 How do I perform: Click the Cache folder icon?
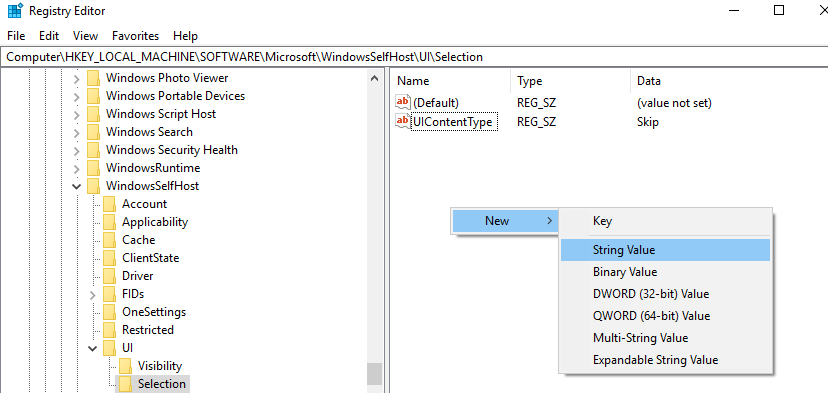(109, 240)
